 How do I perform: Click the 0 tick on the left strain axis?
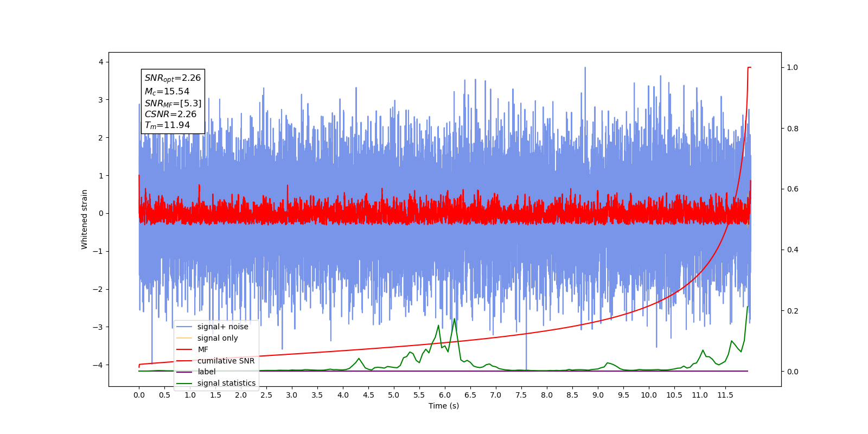pos(101,213)
